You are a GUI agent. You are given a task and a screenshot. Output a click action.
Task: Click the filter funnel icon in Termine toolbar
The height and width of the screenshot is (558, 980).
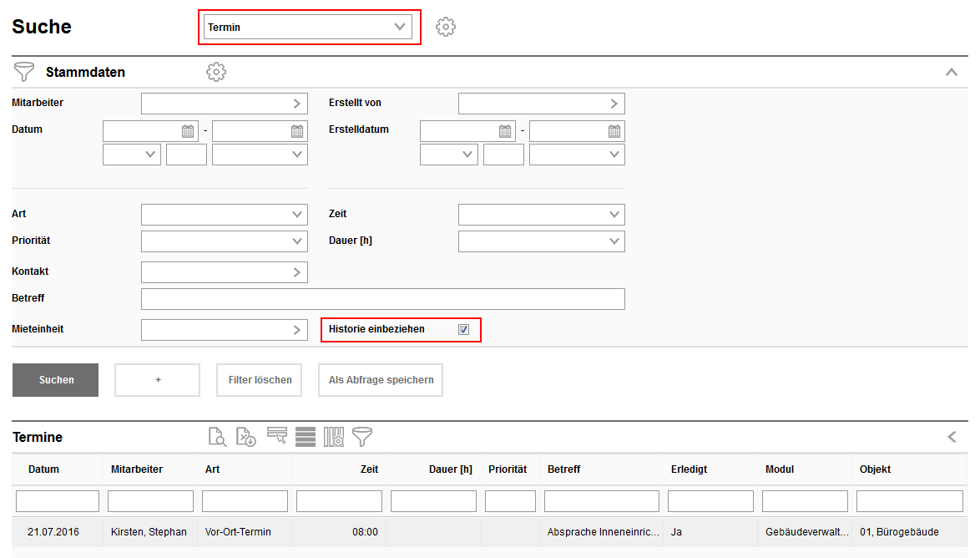click(362, 436)
